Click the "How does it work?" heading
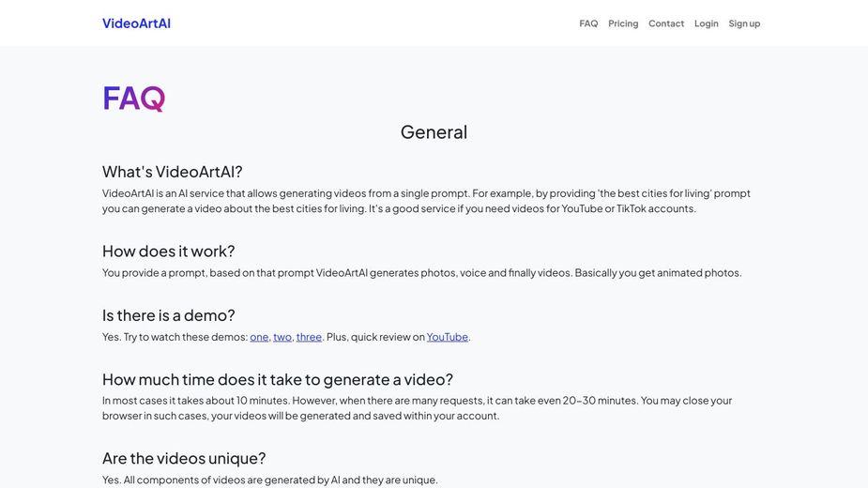 169,251
